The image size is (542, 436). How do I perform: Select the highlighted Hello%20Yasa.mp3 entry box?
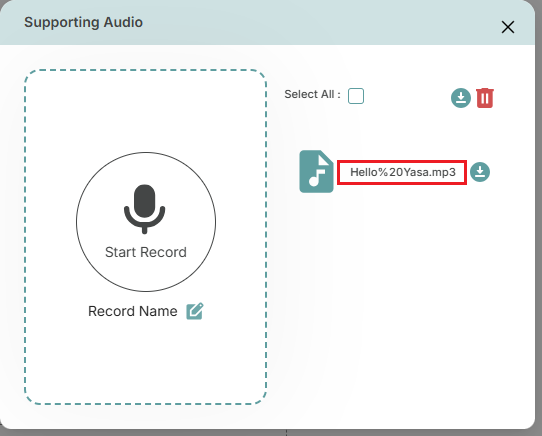[x=402, y=172]
